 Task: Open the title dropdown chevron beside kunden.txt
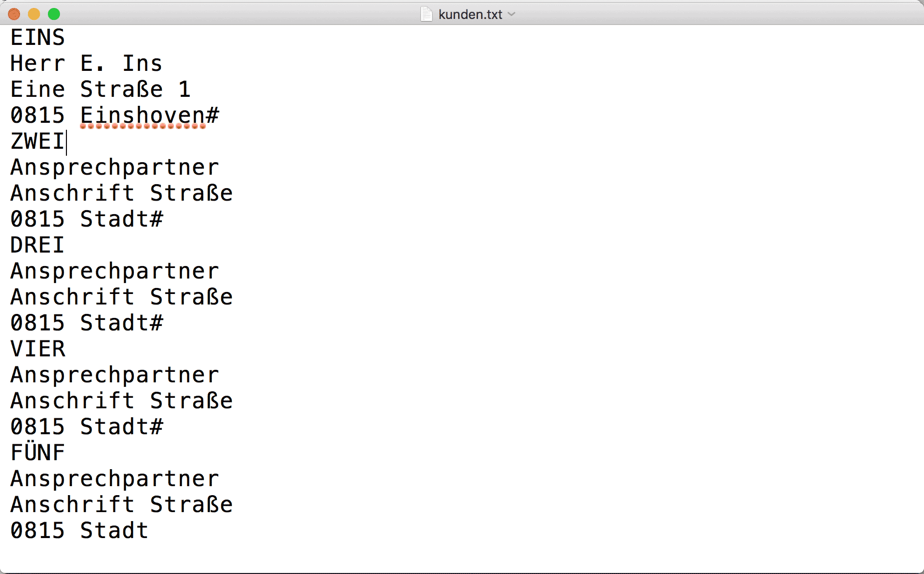click(x=511, y=14)
